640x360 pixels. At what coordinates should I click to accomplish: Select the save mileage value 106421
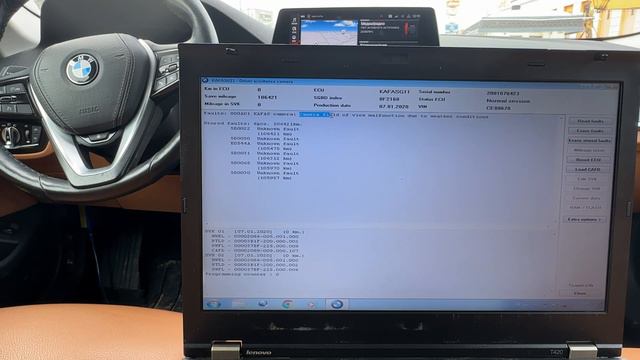(x=267, y=97)
